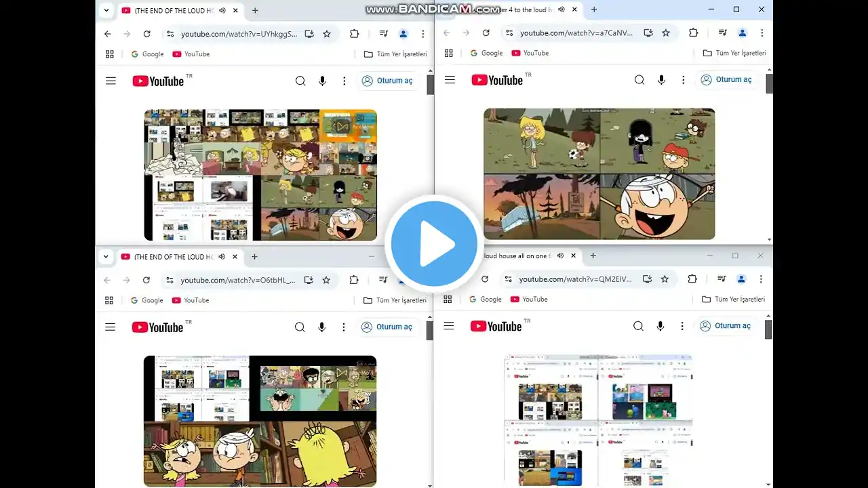The height and width of the screenshot is (488, 868).
Task: Start voice search in the UYhkggS window
Action: pyautogui.click(x=322, y=81)
